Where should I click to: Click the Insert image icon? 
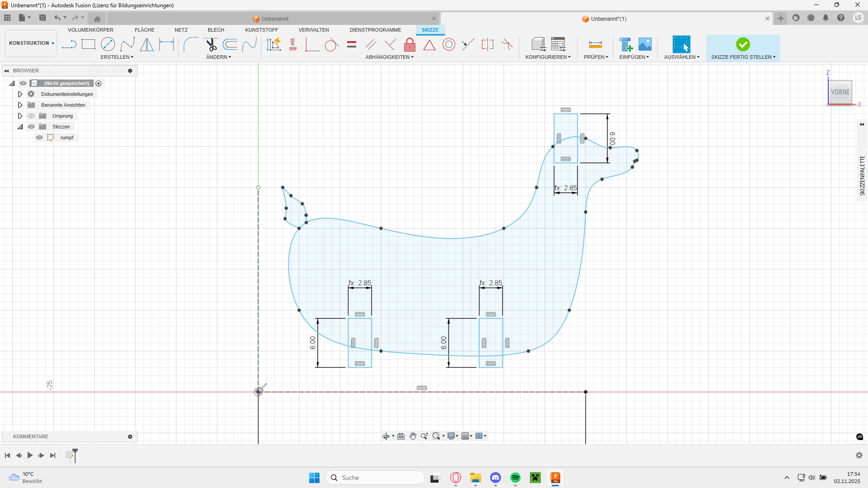[x=645, y=44]
